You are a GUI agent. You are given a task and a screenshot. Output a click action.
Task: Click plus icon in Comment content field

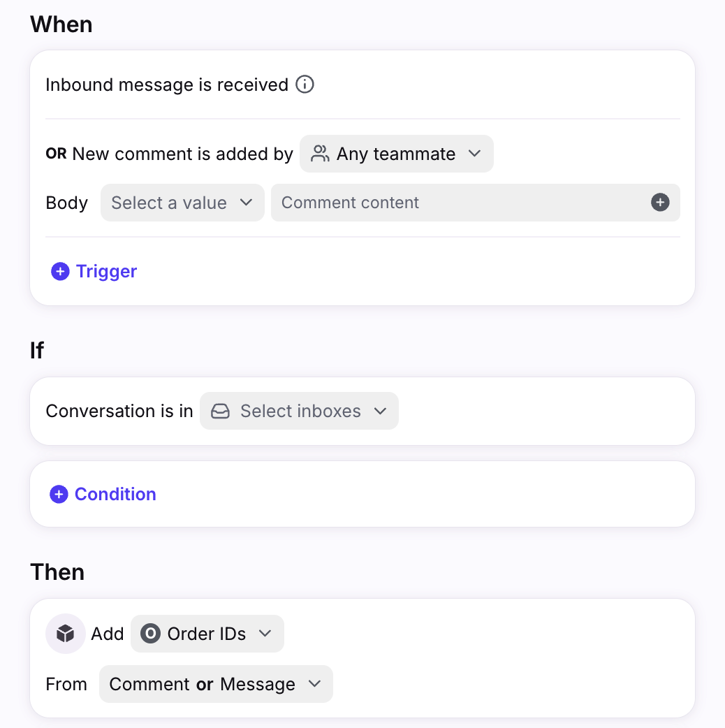660,203
